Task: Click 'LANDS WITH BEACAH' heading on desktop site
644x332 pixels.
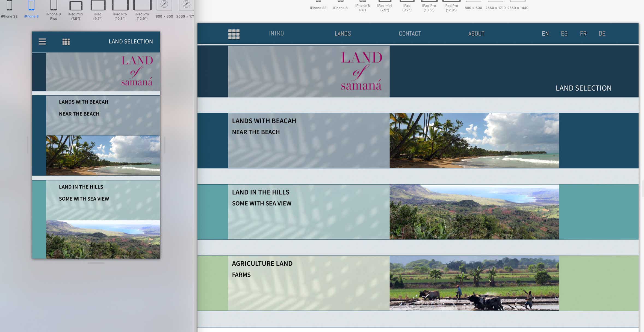Action: click(264, 121)
